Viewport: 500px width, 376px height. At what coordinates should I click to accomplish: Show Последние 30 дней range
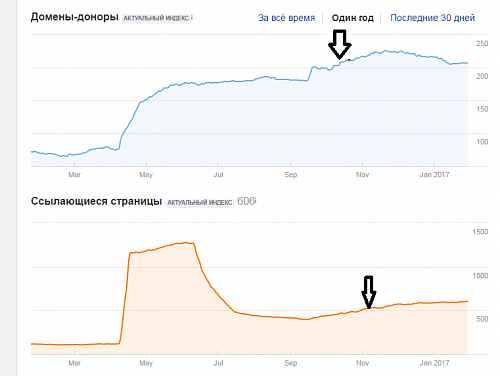[433, 18]
